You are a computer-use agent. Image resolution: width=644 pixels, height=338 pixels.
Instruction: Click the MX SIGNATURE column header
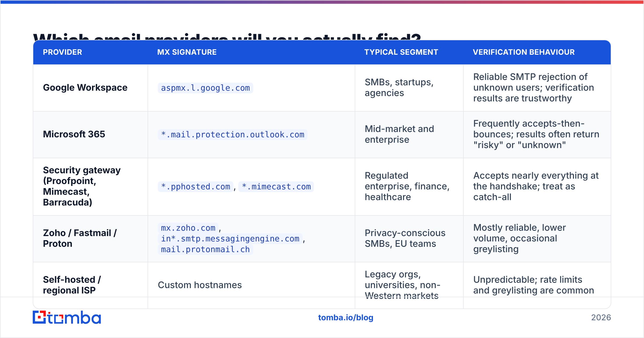click(187, 52)
